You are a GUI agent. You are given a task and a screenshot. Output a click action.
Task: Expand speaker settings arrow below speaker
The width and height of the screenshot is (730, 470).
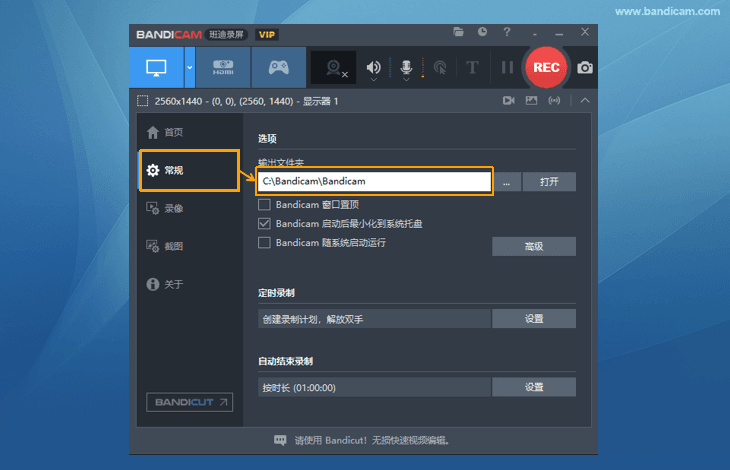373,80
